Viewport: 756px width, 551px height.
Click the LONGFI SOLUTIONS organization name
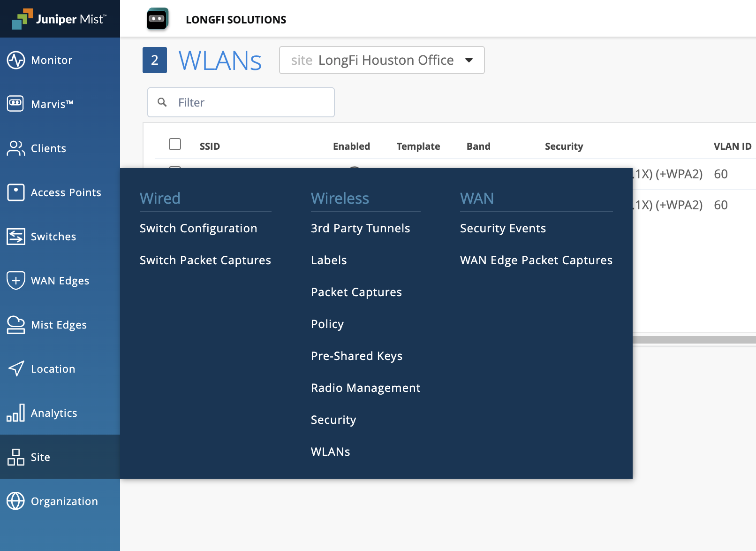pos(236,20)
